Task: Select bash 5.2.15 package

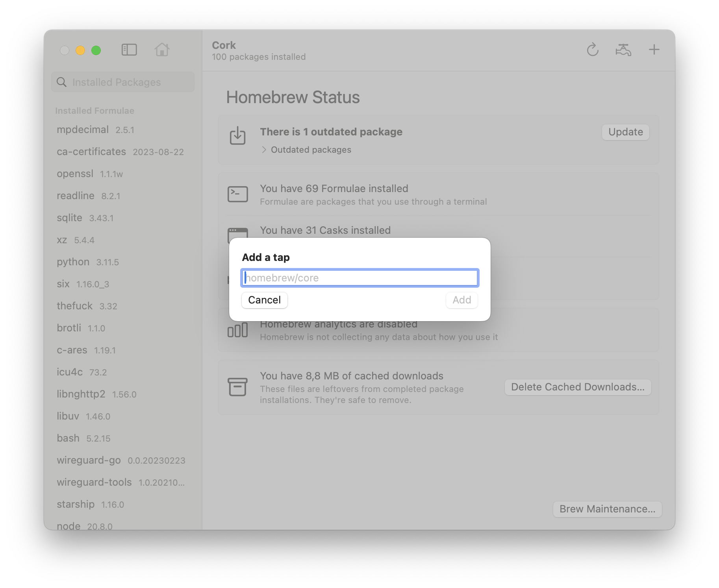Action: (123, 438)
